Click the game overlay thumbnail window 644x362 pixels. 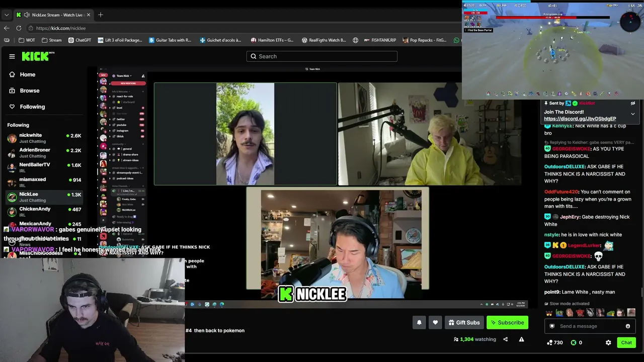(x=553, y=50)
